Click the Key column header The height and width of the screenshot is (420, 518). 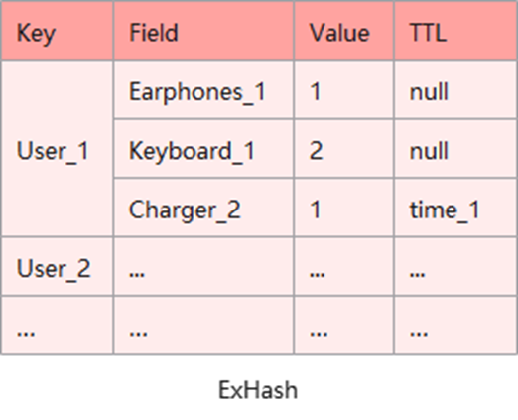pyautogui.click(x=57, y=31)
